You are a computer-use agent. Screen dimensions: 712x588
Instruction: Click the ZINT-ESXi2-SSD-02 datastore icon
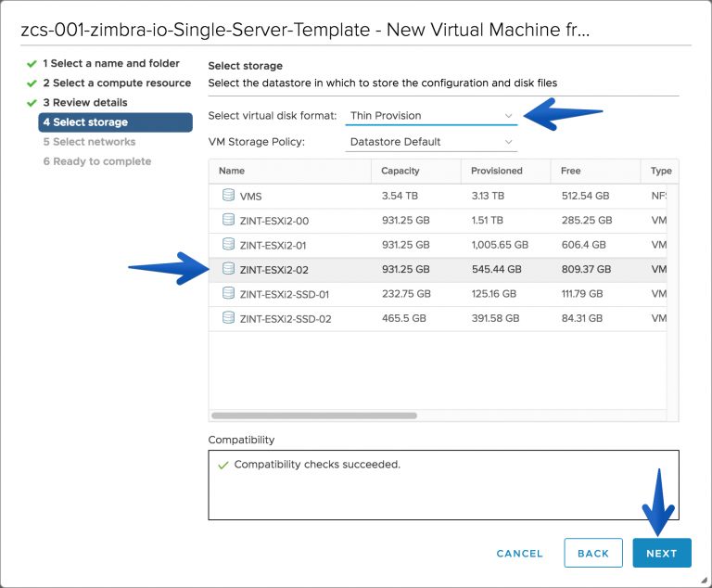(228, 318)
